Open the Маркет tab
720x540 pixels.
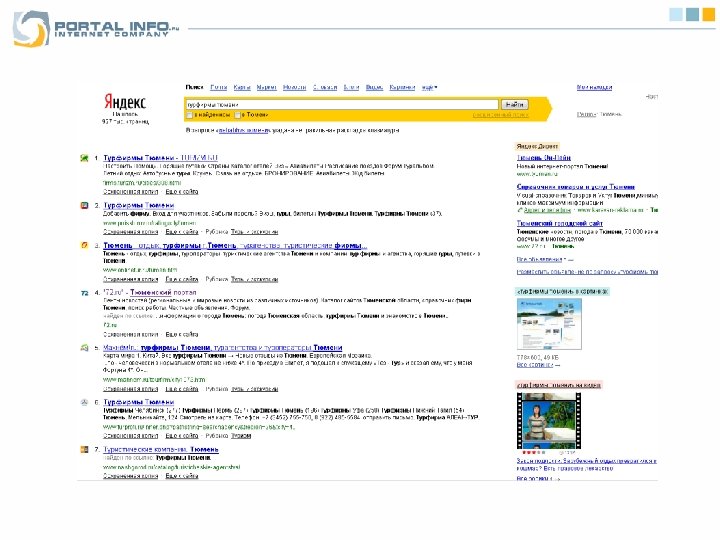(x=266, y=87)
